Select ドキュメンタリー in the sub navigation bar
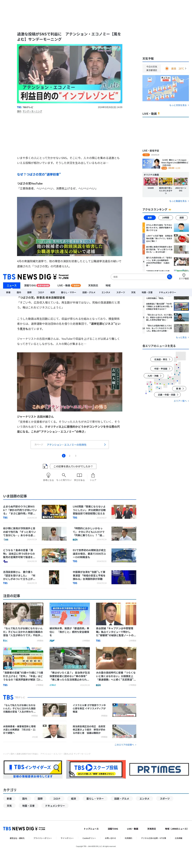The width and height of the screenshot is (192, 868). point(167,292)
